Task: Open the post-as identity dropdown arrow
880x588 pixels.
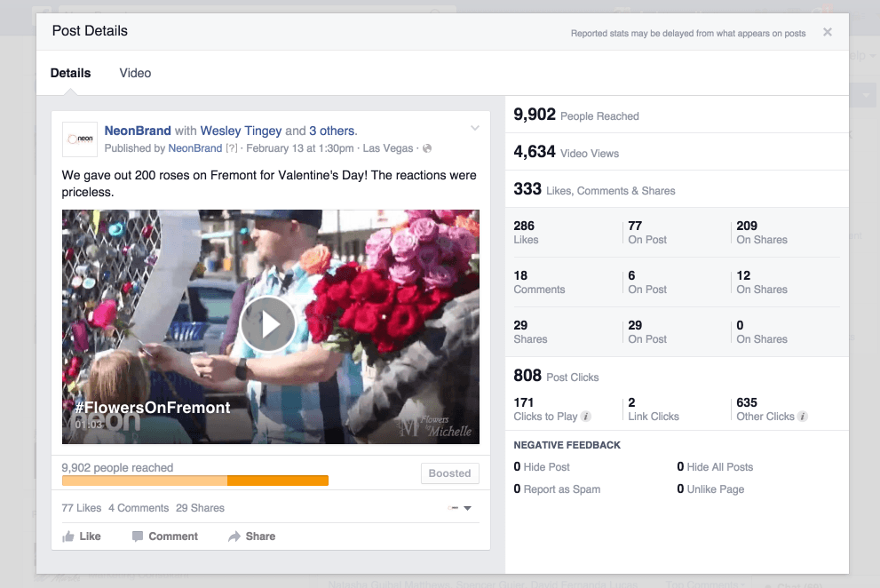Action: [467, 508]
